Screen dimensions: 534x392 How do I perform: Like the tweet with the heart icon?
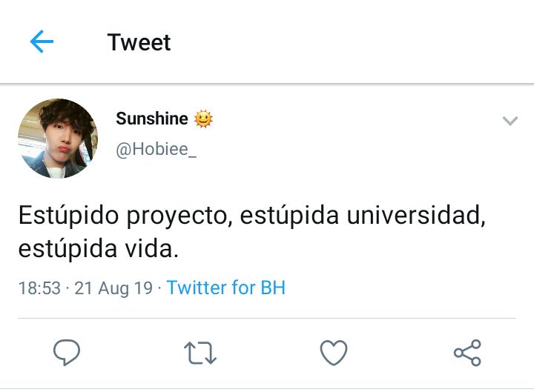click(334, 353)
